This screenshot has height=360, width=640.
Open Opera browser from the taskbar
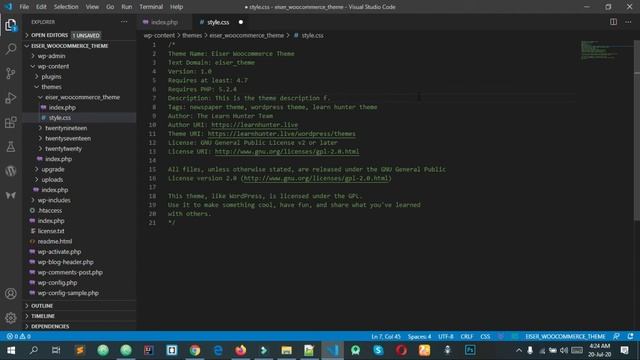(401, 350)
